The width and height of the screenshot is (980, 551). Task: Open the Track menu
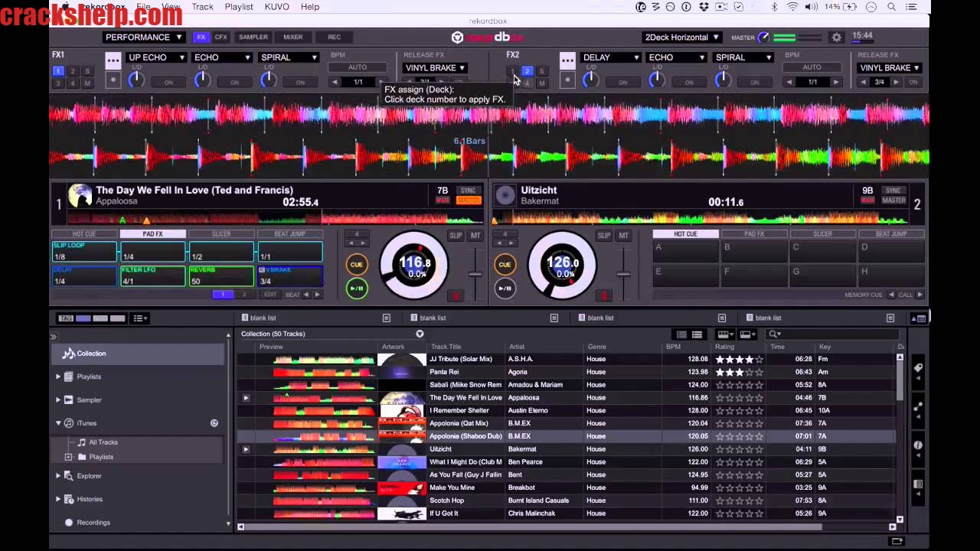(202, 7)
